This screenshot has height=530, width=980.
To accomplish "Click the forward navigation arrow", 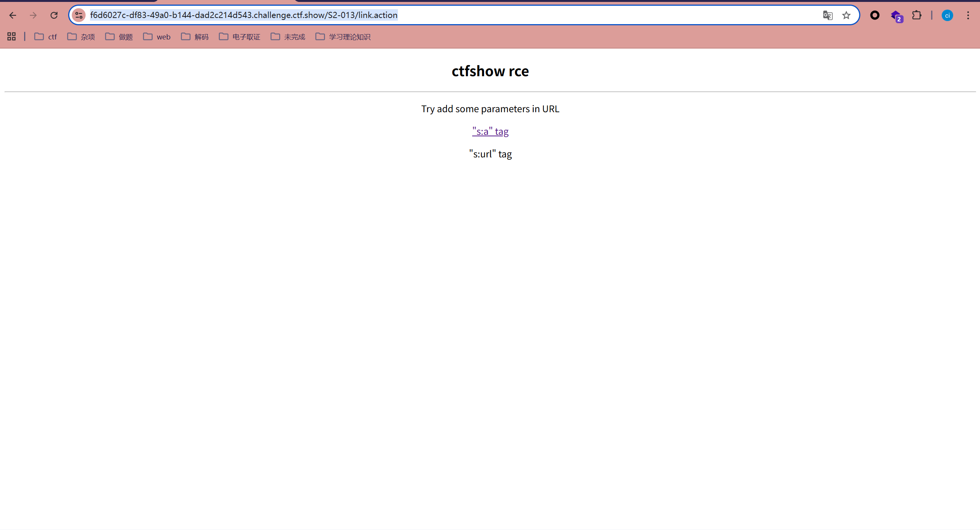I will click(x=33, y=15).
